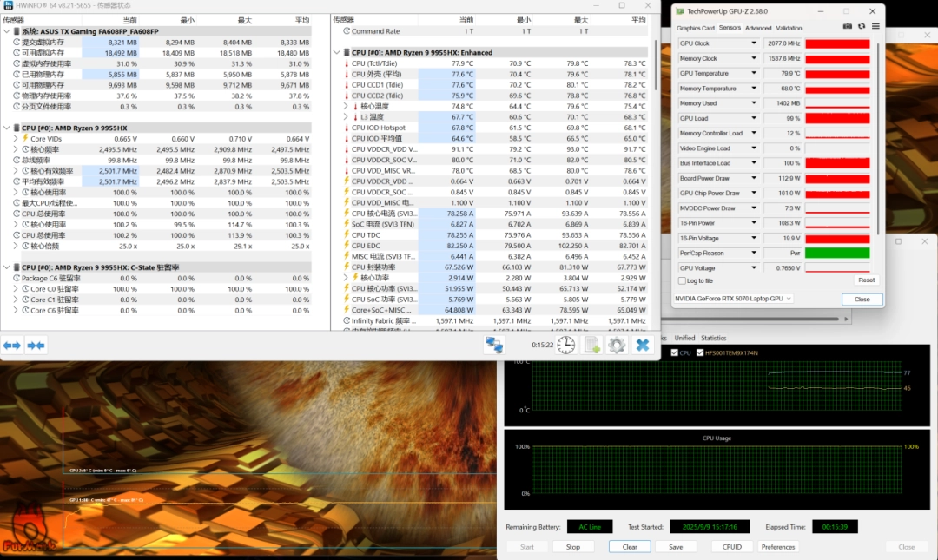Expand the Core VIDs tree row
The height and width of the screenshot is (560, 938).
[15, 139]
